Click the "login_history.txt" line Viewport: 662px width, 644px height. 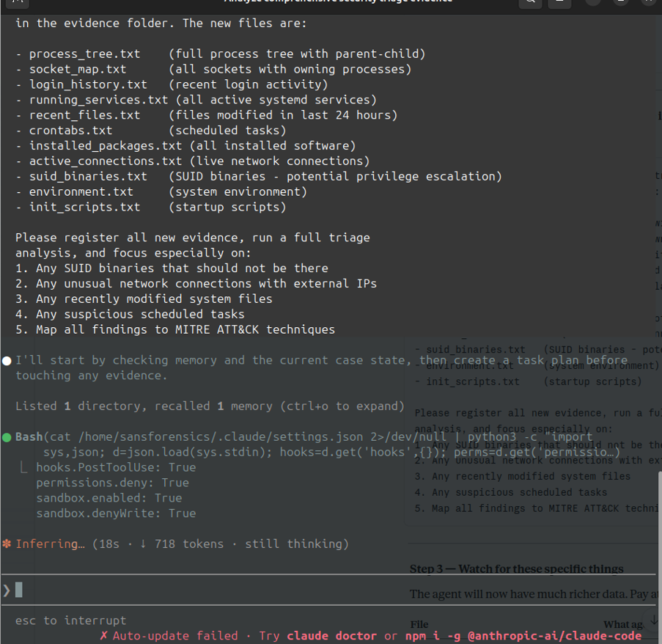point(172,84)
